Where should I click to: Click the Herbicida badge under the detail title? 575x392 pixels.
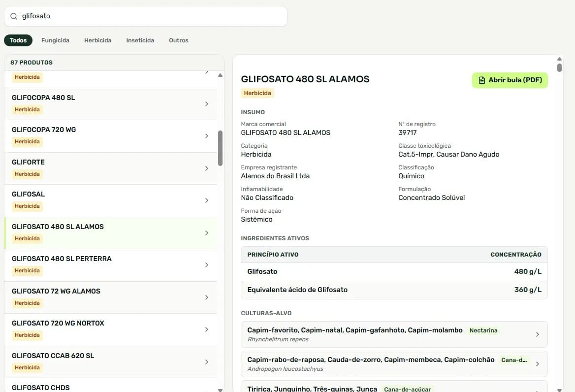pyautogui.click(x=257, y=93)
